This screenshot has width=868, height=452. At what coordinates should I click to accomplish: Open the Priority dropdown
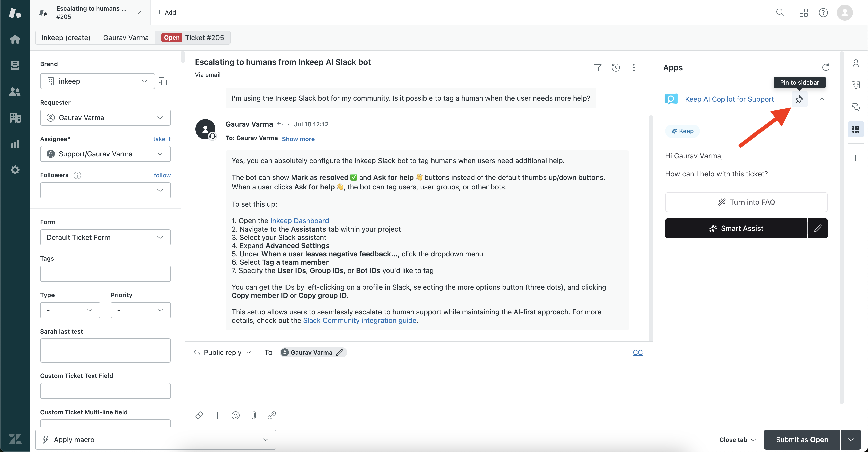coord(140,310)
